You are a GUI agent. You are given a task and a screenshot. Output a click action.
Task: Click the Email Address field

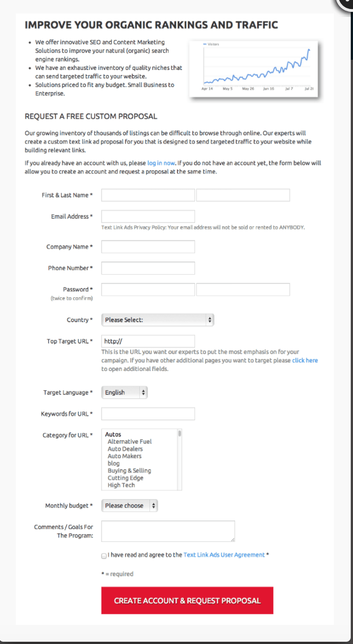point(147,216)
